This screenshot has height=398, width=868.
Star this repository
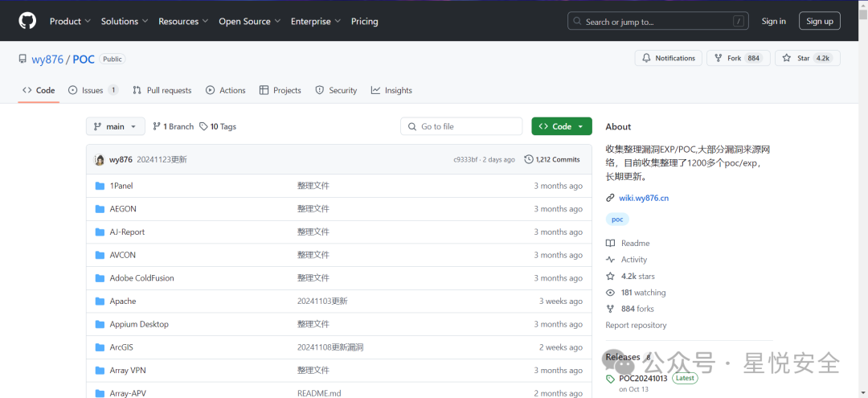808,58
